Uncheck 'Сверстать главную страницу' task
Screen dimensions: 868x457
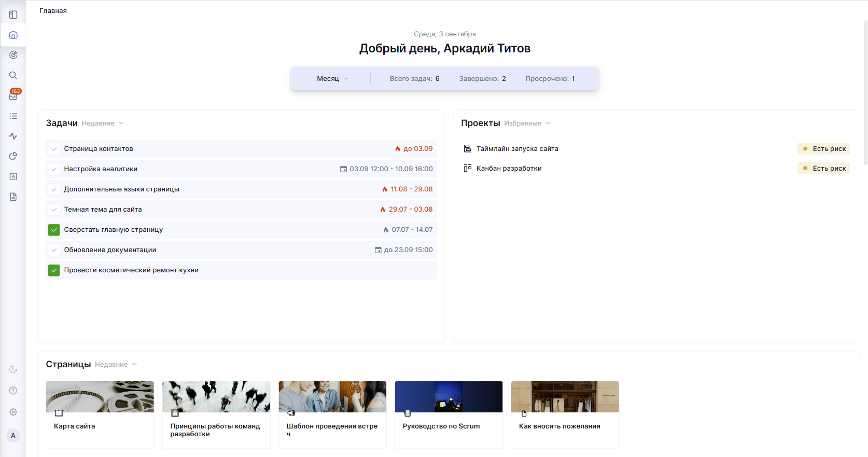54,230
